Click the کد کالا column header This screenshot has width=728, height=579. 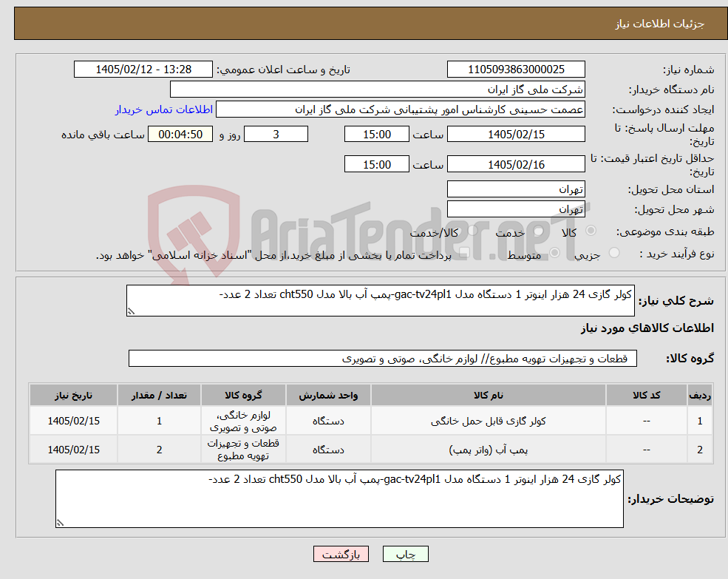(x=647, y=395)
